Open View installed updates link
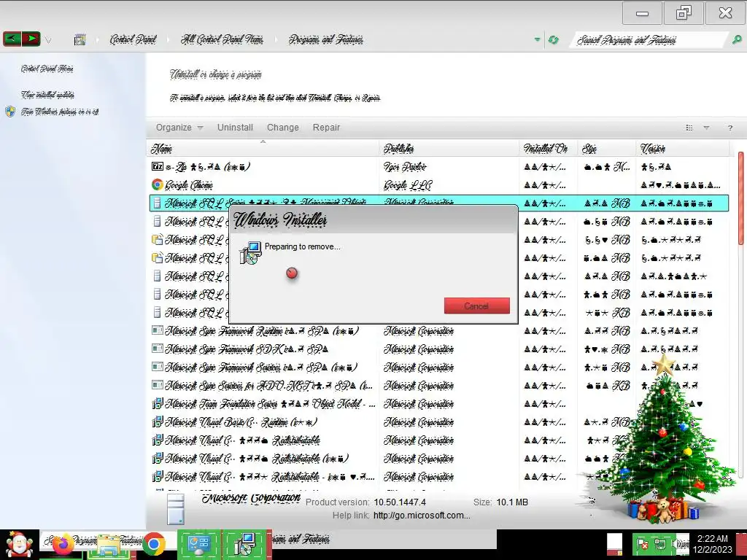The image size is (747, 560). (47, 95)
